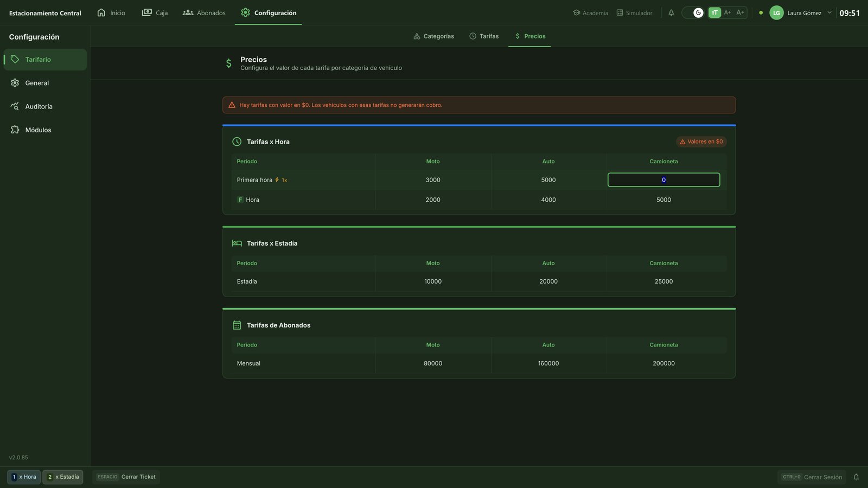Viewport: 868px width, 488px height.
Task: Focus the Primera hora Camioneta price input
Action: (663, 180)
